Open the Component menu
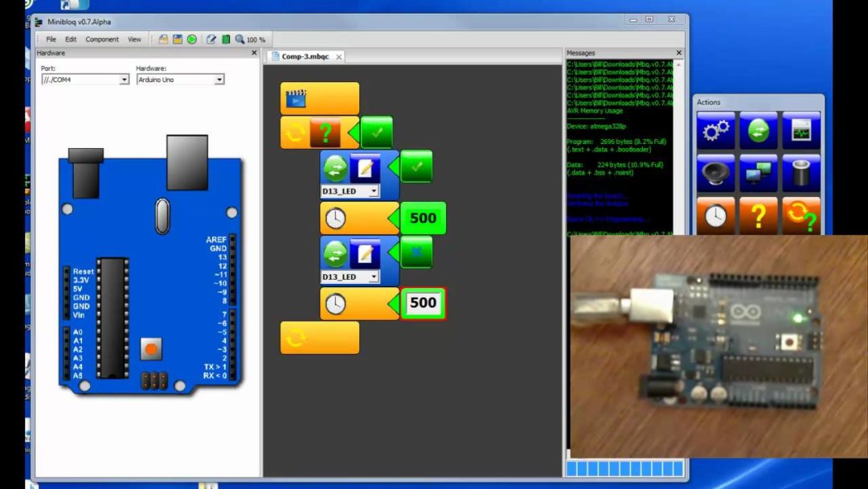868x489 pixels. pos(102,39)
